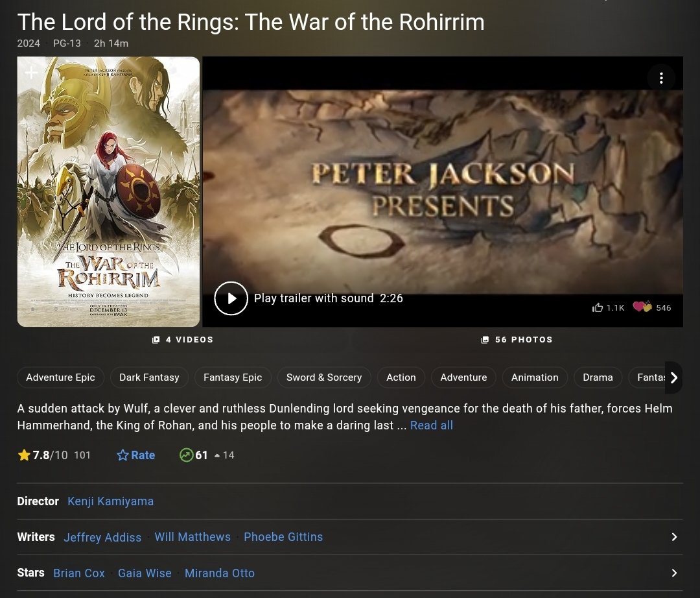Click the heart reactions icon showing 546
Image resolution: width=700 pixels, height=598 pixels.
(642, 307)
